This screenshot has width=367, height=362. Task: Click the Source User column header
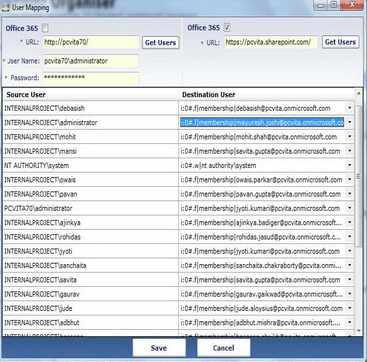click(91, 95)
